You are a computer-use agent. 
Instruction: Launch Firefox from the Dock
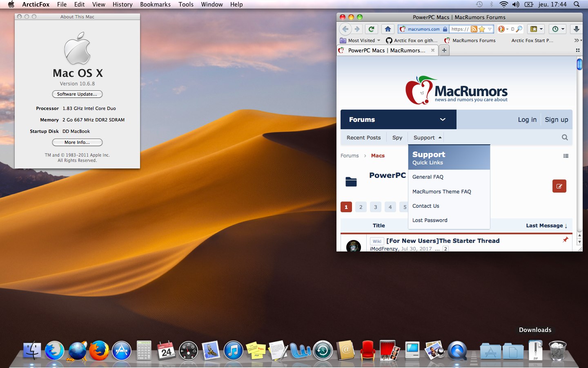pyautogui.click(x=99, y=351)
